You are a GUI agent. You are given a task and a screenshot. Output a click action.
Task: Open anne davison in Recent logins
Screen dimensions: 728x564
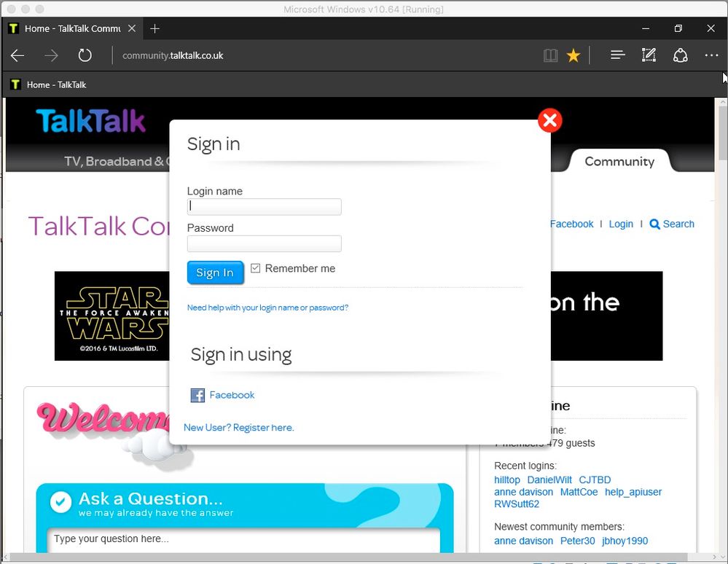tap(523, 492)
